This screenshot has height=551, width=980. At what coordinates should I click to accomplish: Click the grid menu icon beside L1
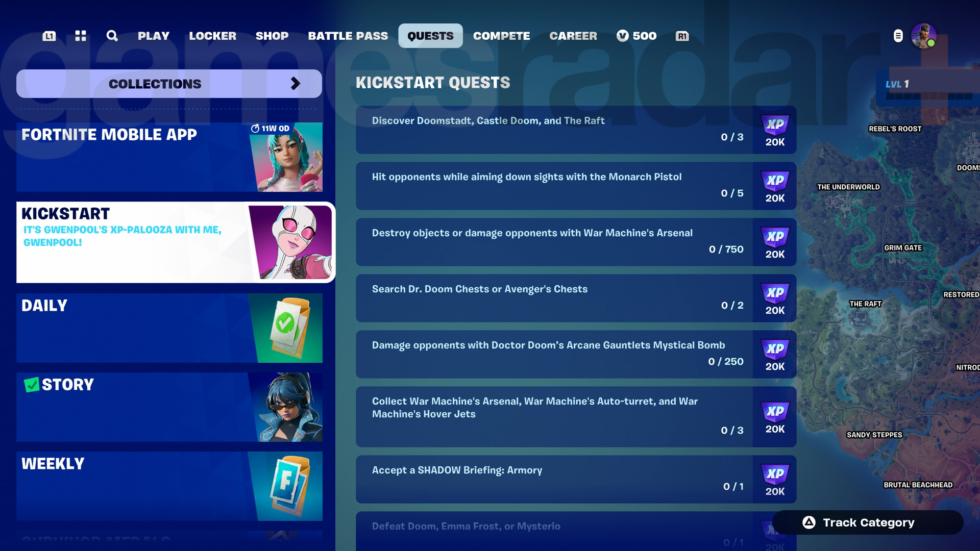click(79, 36)
